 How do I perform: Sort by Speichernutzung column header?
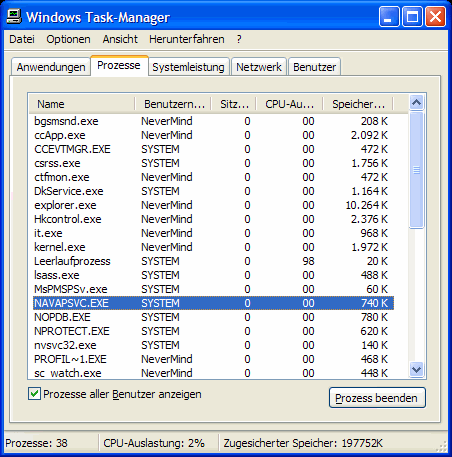pos(358,104)
